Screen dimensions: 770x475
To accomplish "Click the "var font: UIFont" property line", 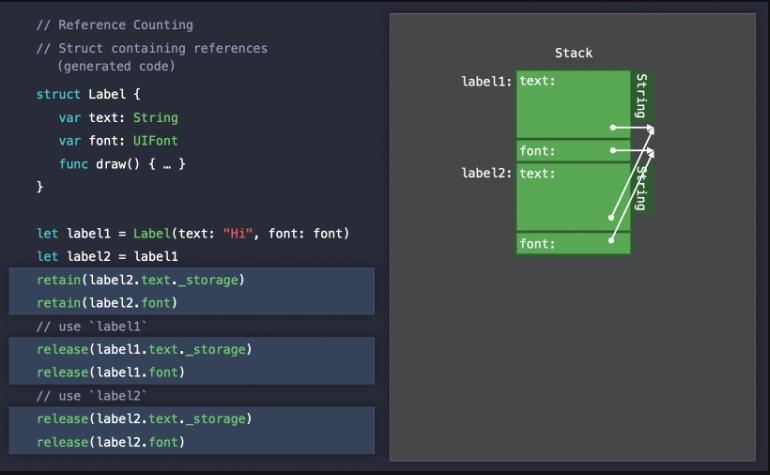I will 117,141.
